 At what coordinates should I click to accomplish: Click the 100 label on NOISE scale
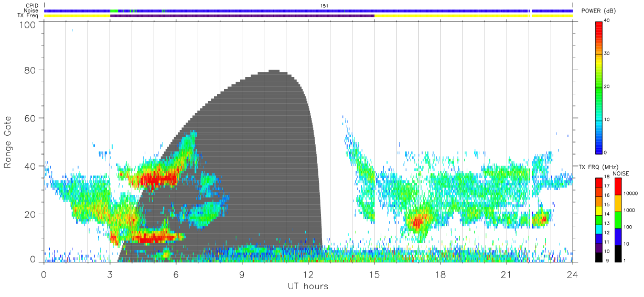(x=628, y=227)
